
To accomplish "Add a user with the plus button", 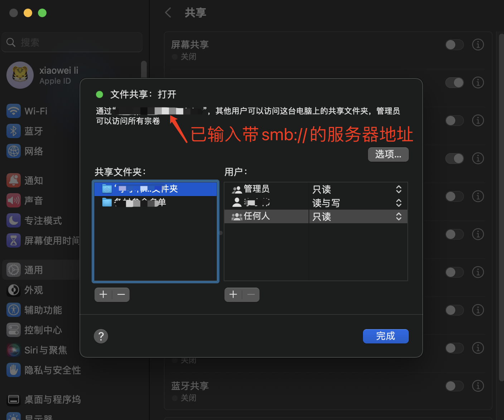I will 233,295.
